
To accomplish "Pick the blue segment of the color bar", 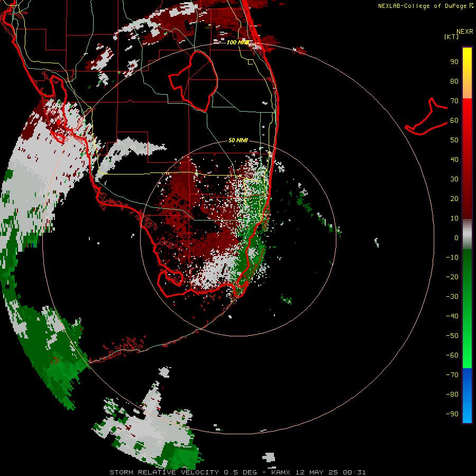I will pyautogui.click(x=467, y=396).
